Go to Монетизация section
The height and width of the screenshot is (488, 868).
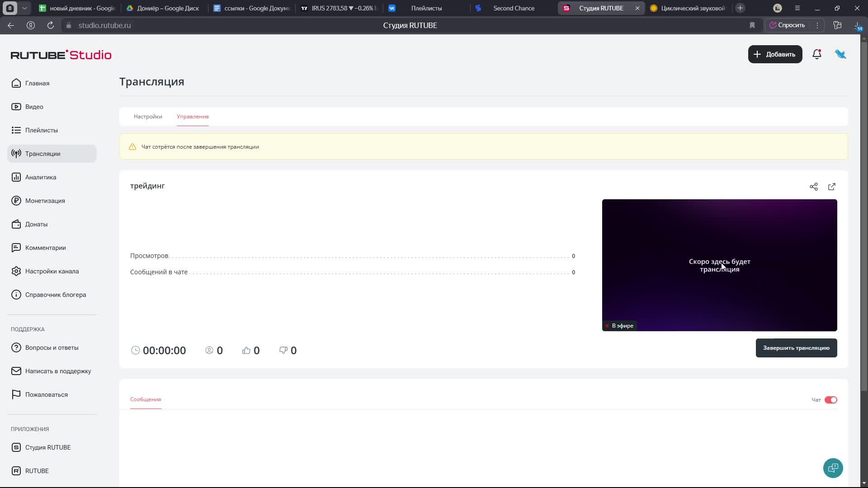(45, 201)
